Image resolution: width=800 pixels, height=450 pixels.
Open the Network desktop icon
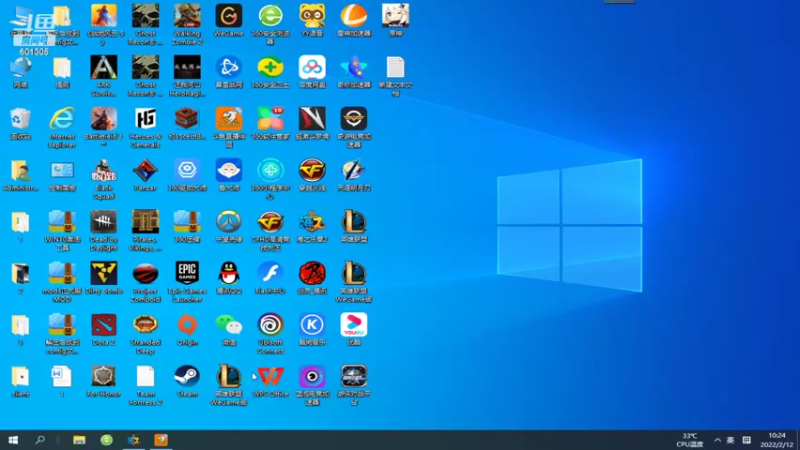(x=20, y=72)
